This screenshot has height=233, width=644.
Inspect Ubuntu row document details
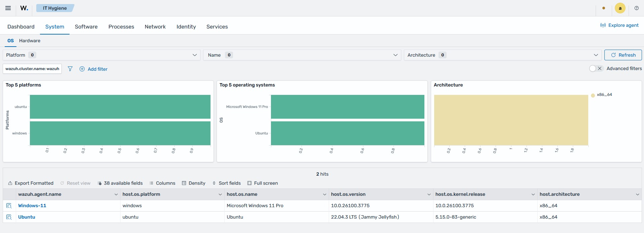click(9, 217)
